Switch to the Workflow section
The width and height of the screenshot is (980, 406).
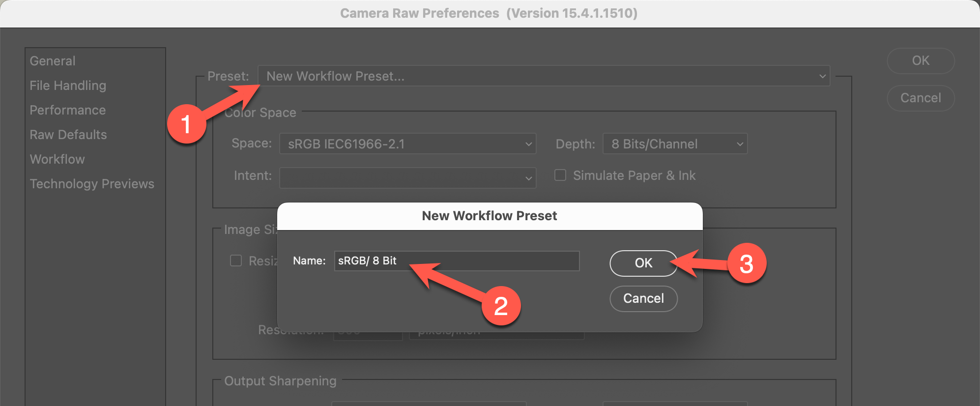(x=58, y=159)
